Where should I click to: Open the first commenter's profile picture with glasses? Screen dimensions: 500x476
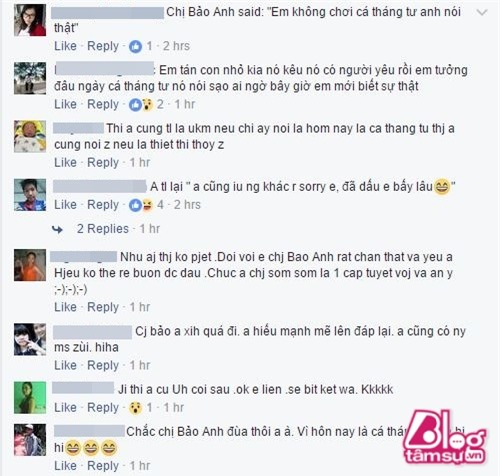pyautogui.click(x=30, y=20)
